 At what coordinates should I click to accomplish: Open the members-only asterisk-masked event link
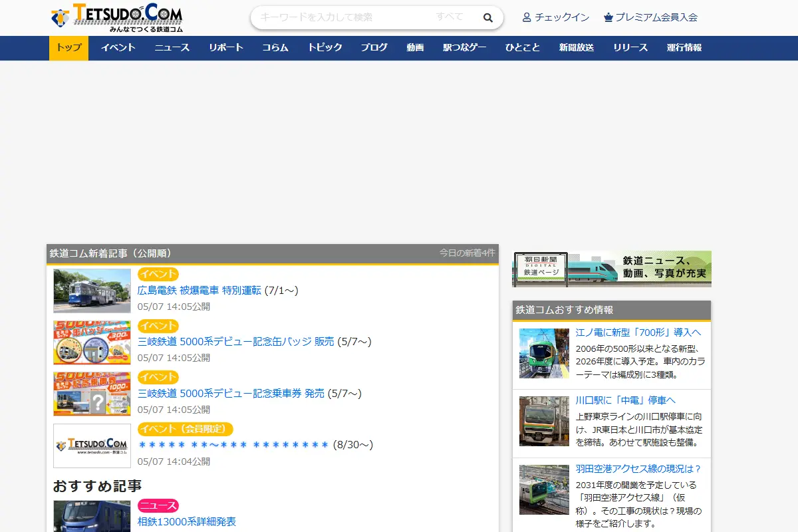(x=234, y=445)
